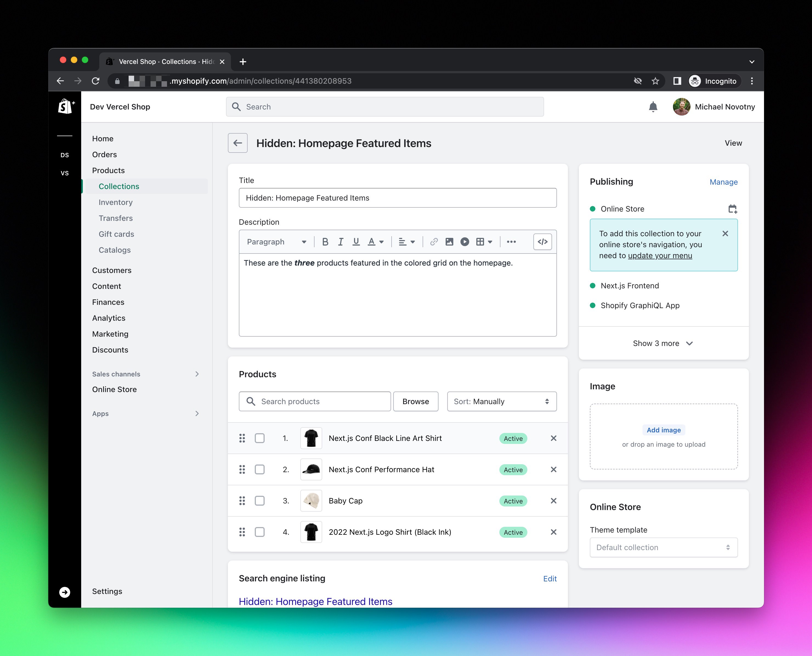The width and height of the screenshot is (812, 656).
Task: Toggle italic formatting in description editor
Action: click(x=341, y=242)
